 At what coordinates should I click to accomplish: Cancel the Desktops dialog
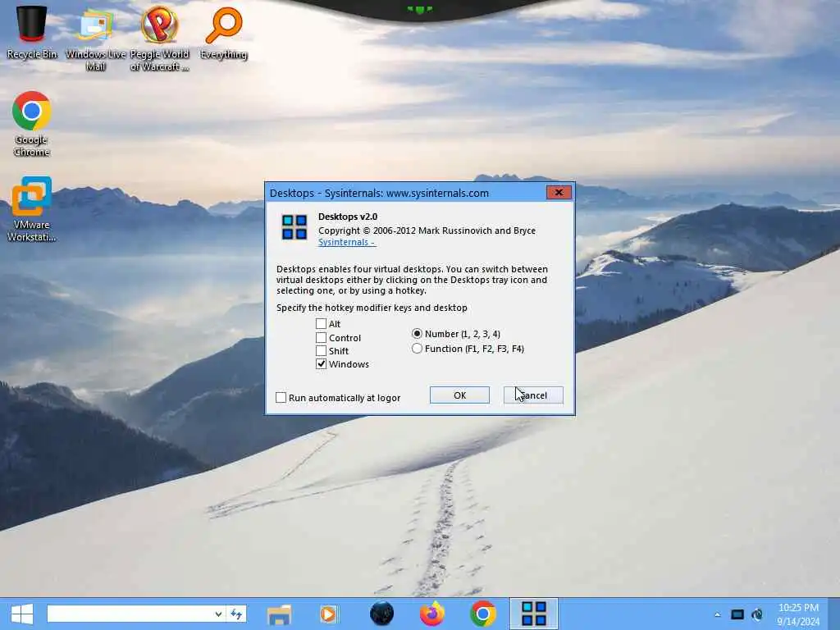[533, 395]
